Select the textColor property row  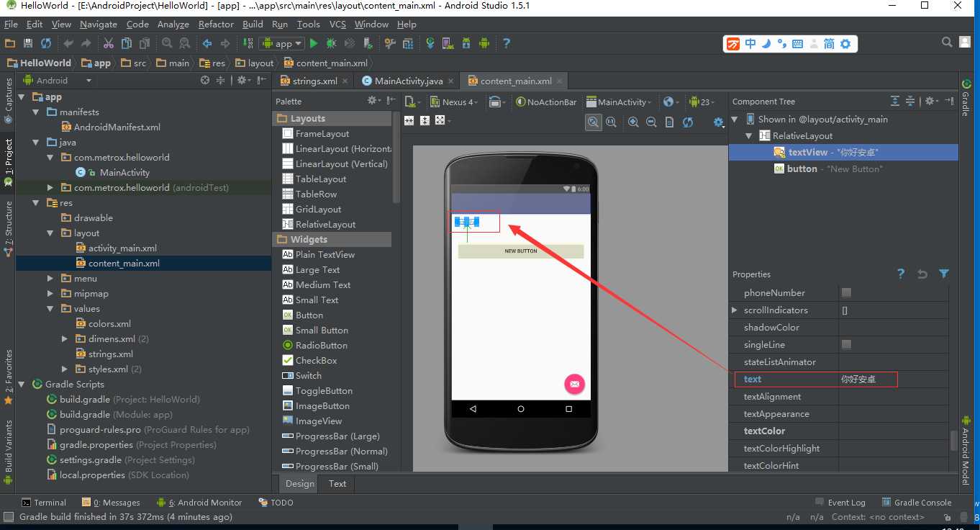pos(838,431)
